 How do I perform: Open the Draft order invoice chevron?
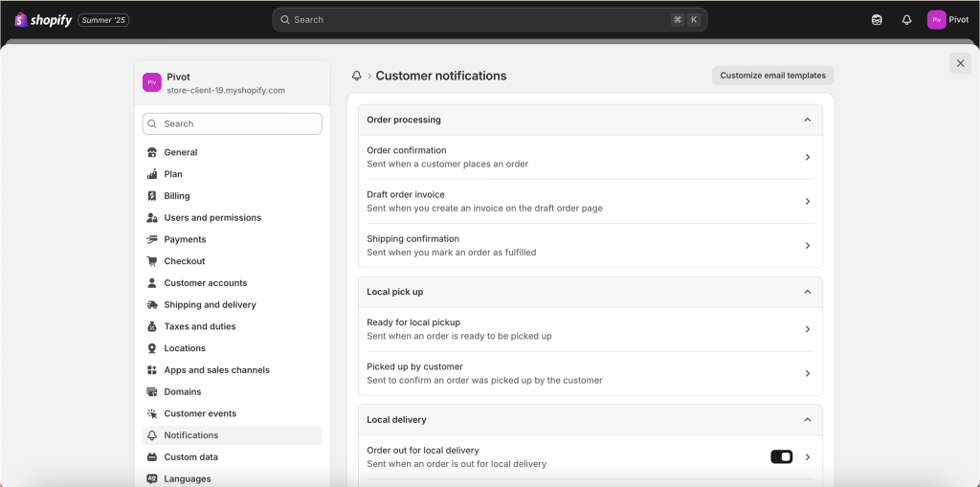tap(808, 201)
